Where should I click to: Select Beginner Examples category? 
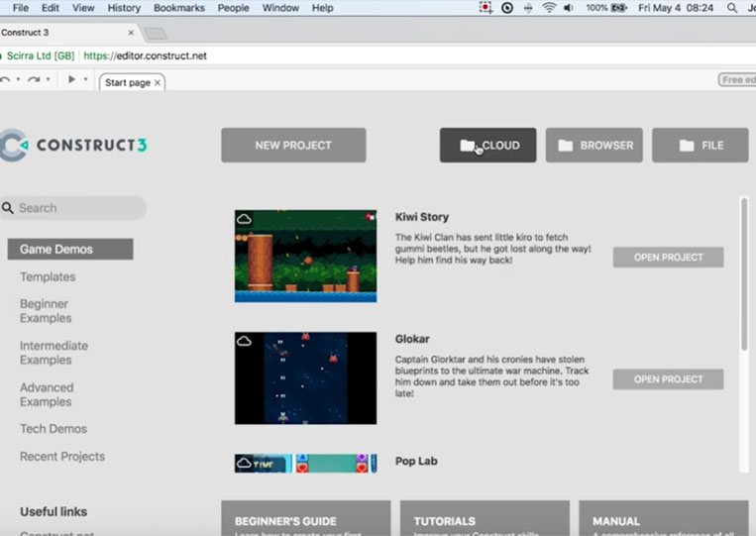click(x=46, y=311)
